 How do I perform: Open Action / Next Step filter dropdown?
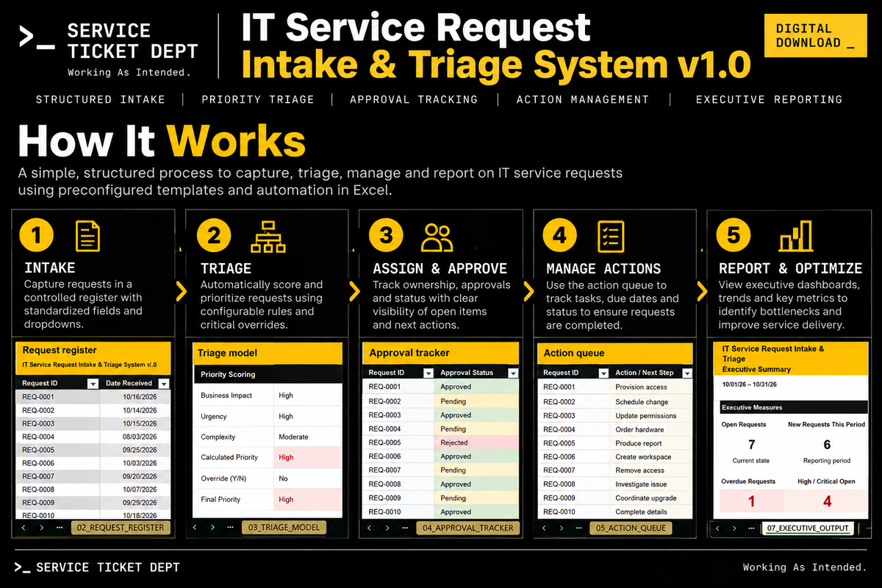686,373
